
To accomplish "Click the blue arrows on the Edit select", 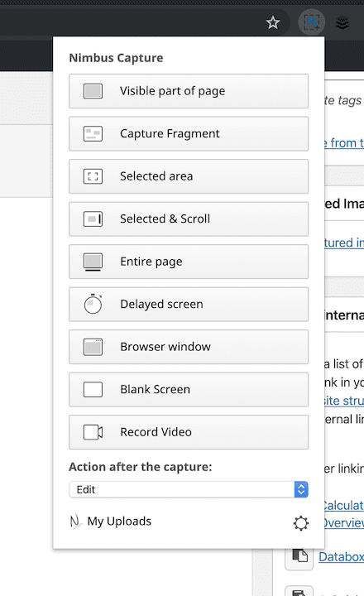I will click(301, 489).
